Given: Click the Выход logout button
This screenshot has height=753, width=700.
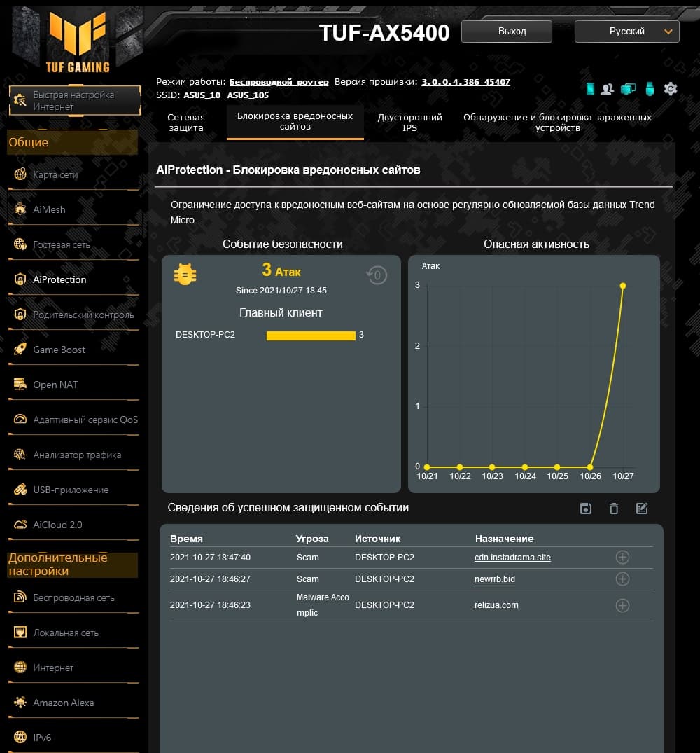Looking at the screenshot, I should pos(507,32).
